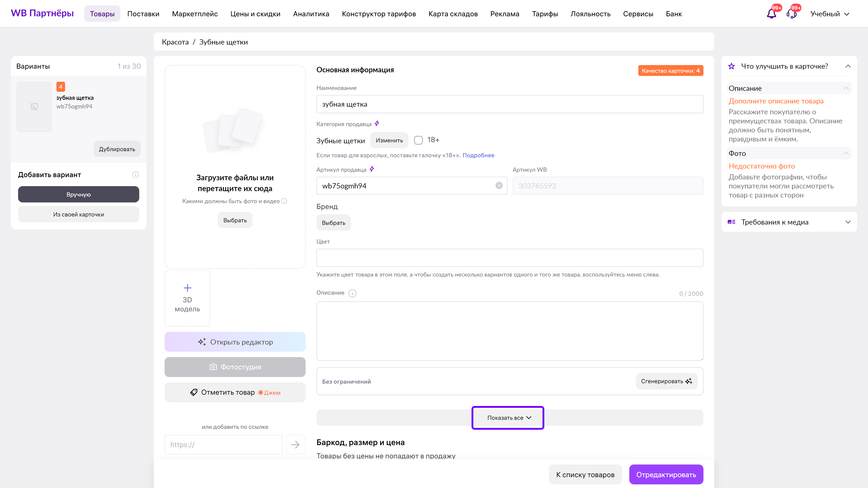Open the Банк menu
This screenshot has height=488, width=868.
pyautogui.click(x=674, y=14)
